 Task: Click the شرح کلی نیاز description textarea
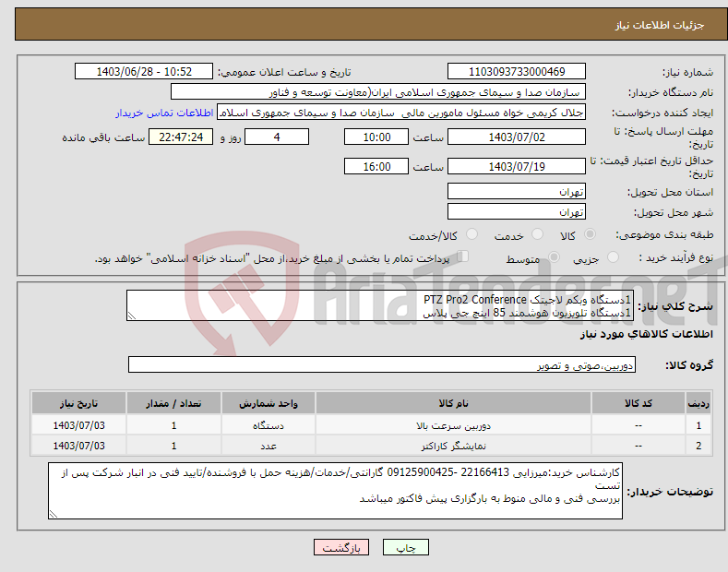[380, 305]
